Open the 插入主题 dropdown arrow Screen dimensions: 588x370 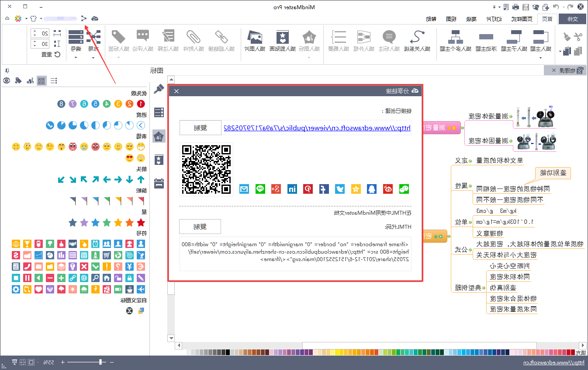(x=541, y=58)
